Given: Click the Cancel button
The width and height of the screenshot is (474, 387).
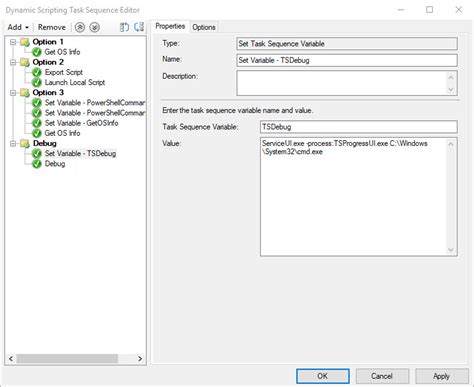Looking at the screenshot, I should (x=382, y=376).
